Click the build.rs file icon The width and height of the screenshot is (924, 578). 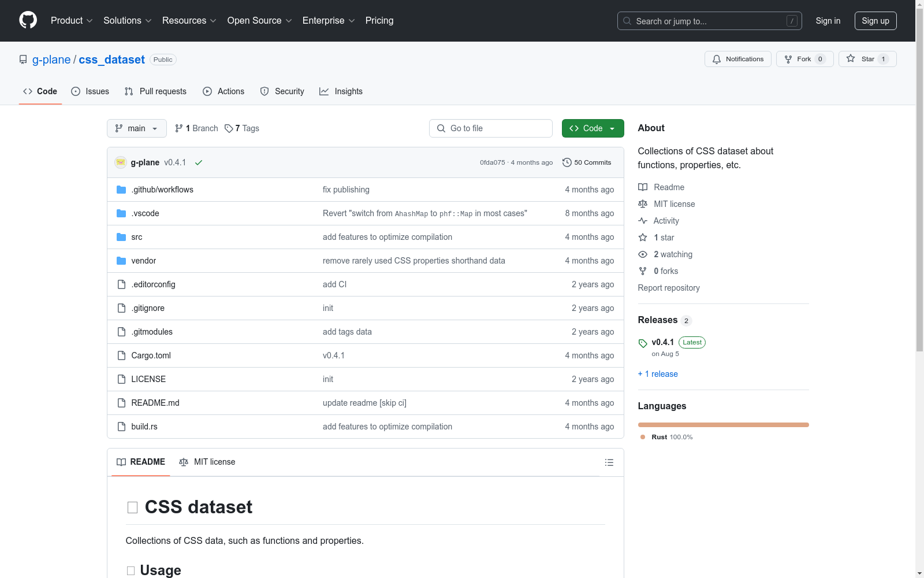click(121, 427)
